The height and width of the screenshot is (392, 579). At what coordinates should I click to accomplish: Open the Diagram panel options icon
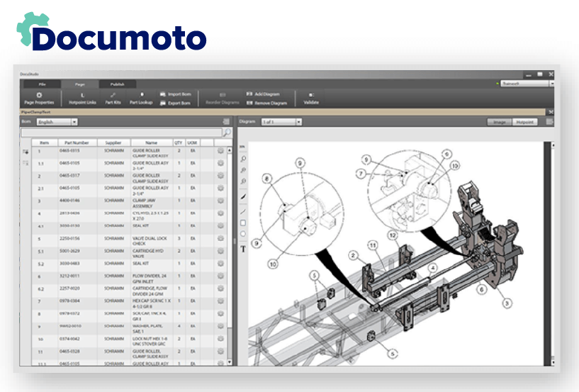tap(549, 121)
